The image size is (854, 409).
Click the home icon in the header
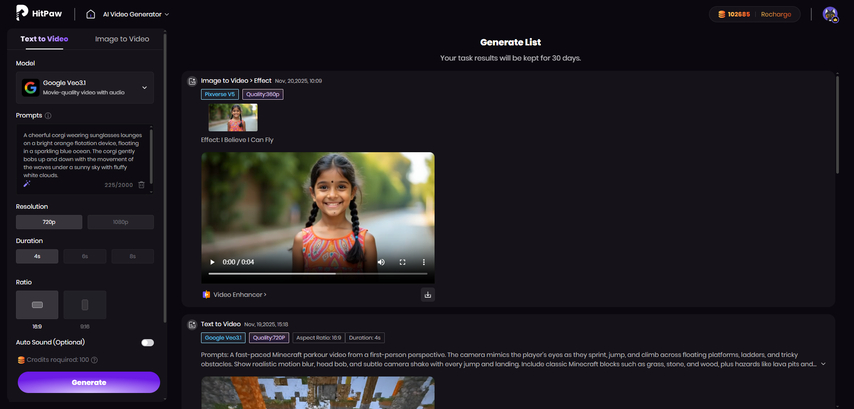click(91, 14)
